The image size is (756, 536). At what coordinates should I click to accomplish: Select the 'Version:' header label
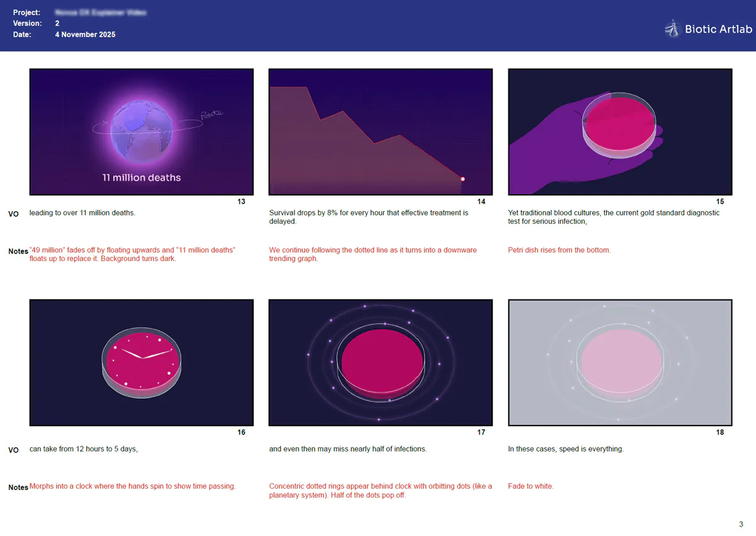tap(27, 23)
